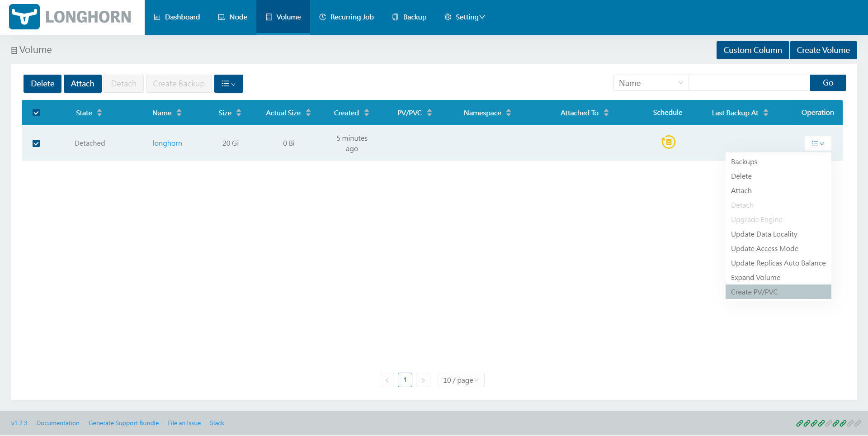
Task: Select Create PV/PVC from operation menu
Action: [x=755, y=292]
